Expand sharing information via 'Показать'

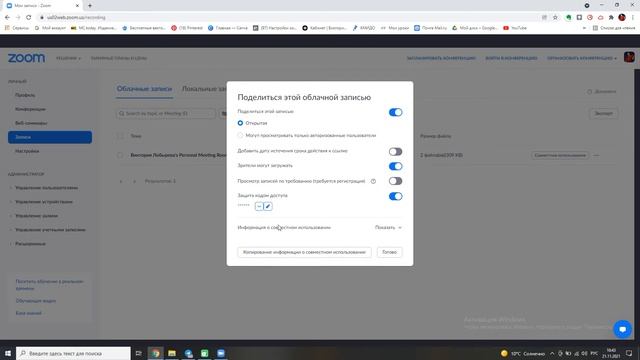388,227
